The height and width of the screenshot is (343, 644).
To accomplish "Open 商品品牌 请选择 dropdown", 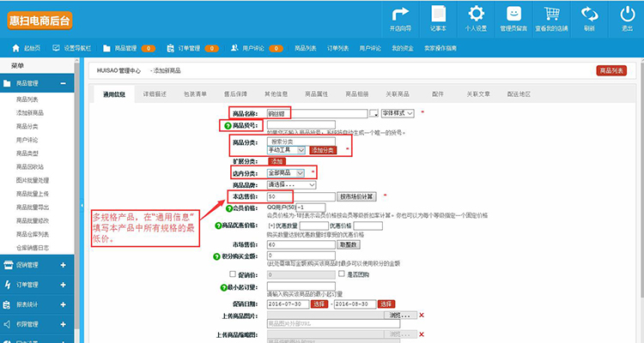I will 292,185.
